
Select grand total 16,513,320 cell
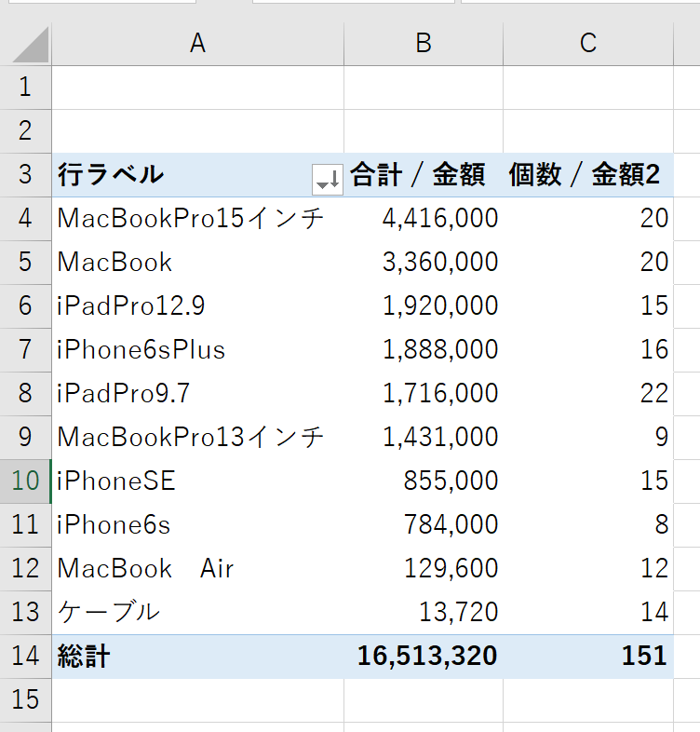[427, 657]
